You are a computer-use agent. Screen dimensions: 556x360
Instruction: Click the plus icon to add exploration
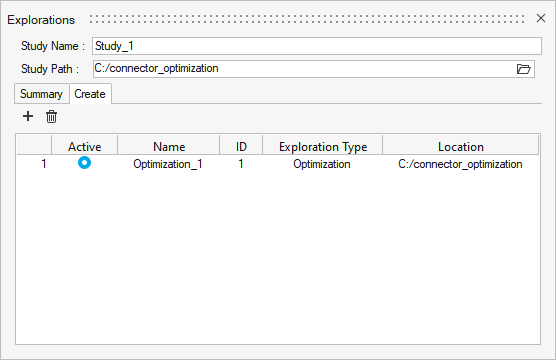[28, 116]
